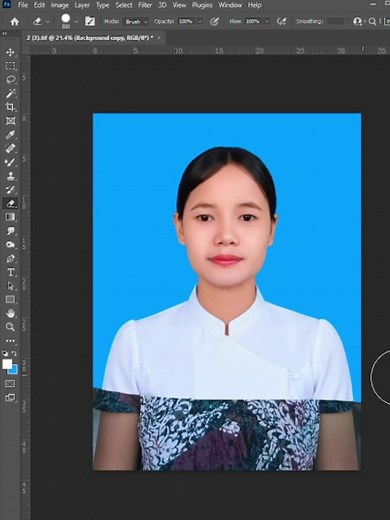Enable airbrush-style build-up
The width and height of the screenshot is (390, 520).
tap(282, 22)
